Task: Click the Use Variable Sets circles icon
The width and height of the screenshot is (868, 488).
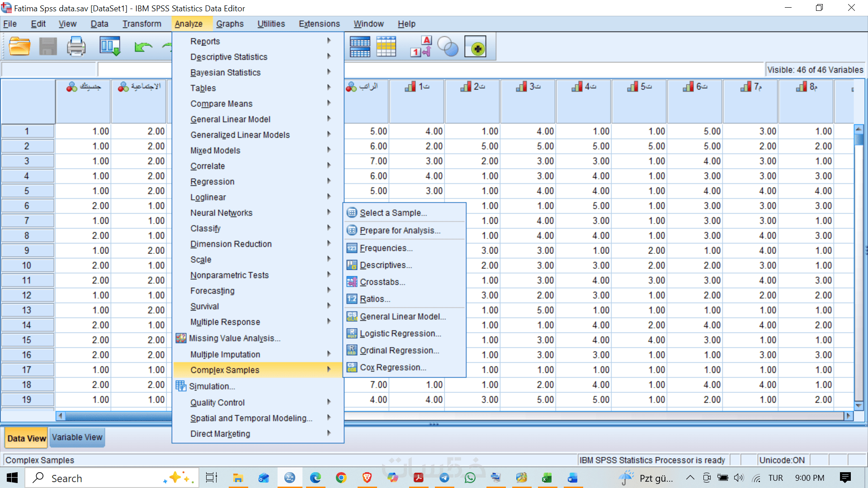Action: pos(448,47)
